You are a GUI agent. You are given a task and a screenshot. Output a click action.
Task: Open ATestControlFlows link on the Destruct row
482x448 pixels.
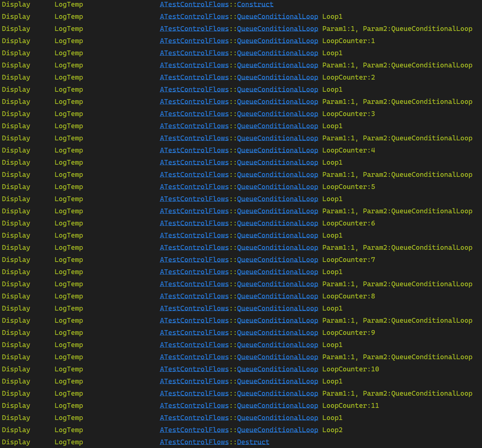coord(194,442)
